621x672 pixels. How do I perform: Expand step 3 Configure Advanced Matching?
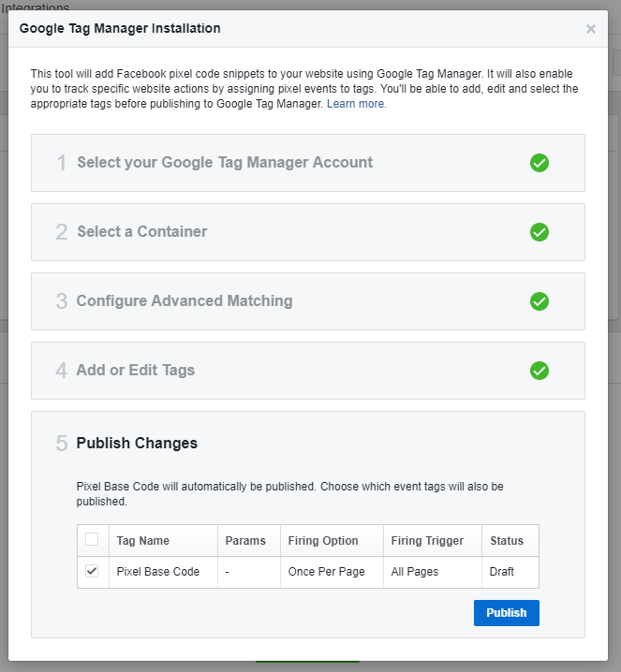tap(308, 301)
